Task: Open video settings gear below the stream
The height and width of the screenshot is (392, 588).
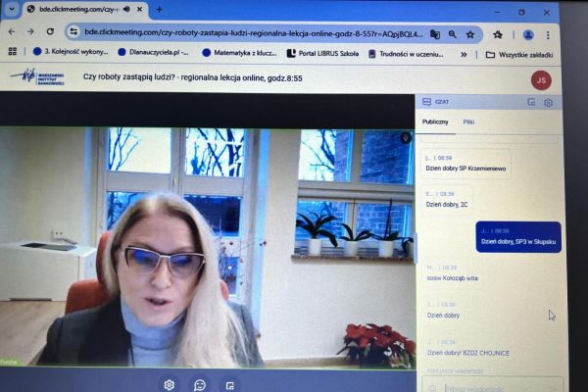Action: pos(170,384)
